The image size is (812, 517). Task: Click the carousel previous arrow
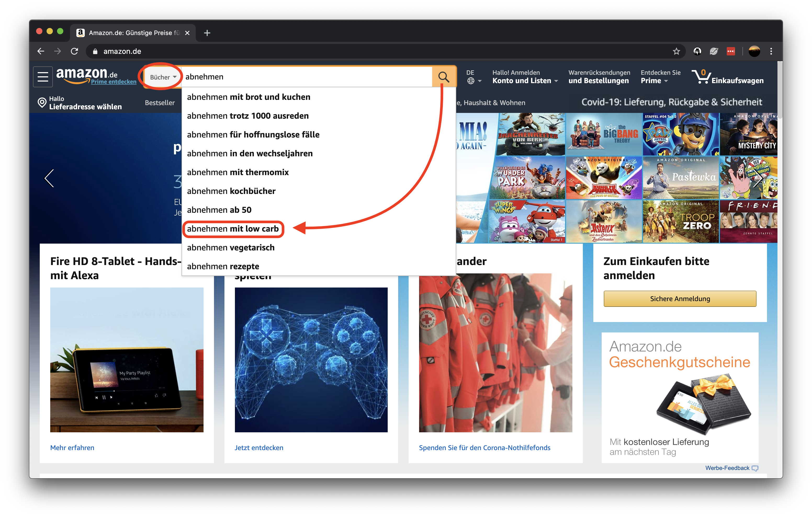point(49,178)
